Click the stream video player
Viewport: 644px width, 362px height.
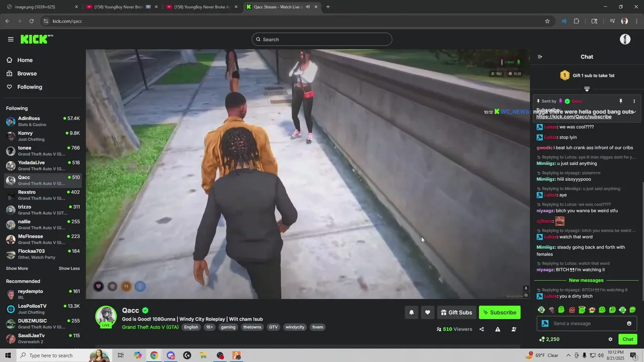307,174
